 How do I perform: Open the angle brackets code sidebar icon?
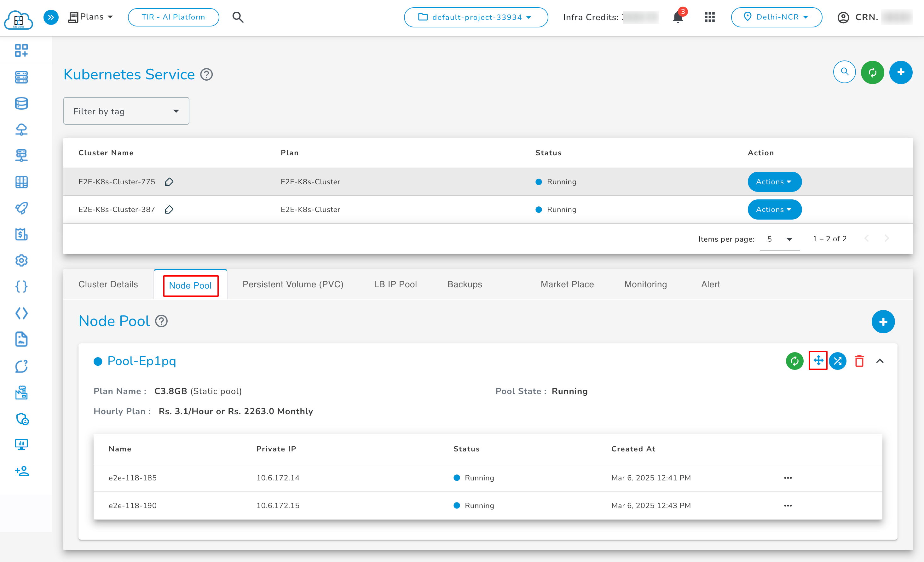click(x=21, y=313)
